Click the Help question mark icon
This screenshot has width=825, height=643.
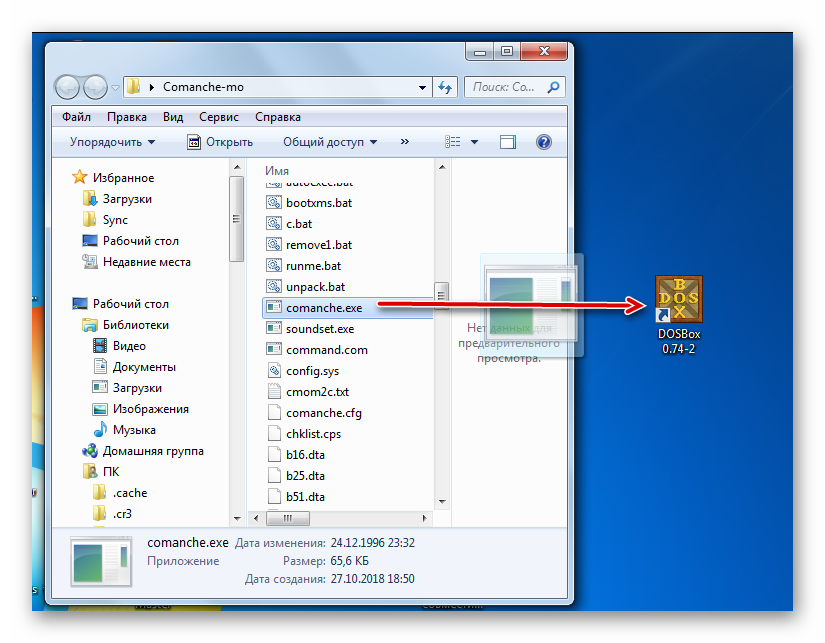544,142
